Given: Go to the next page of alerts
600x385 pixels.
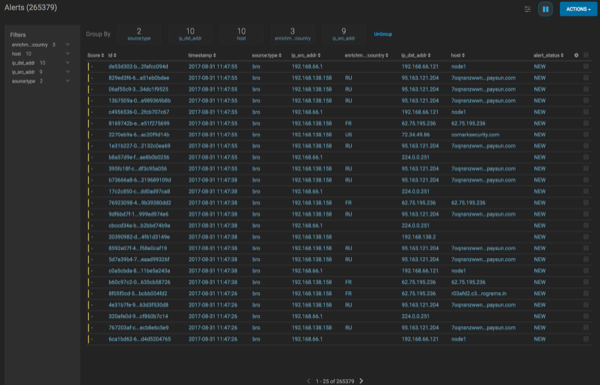Looking at the screenshot, I should [x=361, y=381].
